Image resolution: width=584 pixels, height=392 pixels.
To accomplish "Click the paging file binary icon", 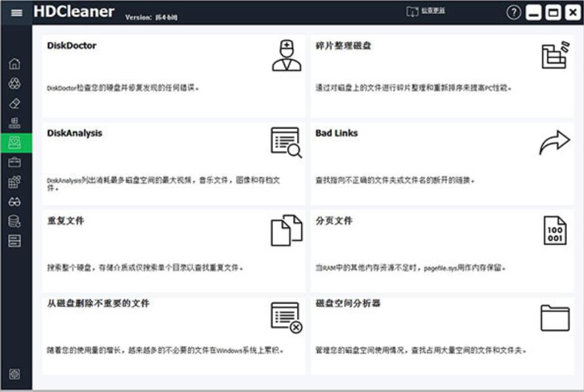I will coord(555,230).
